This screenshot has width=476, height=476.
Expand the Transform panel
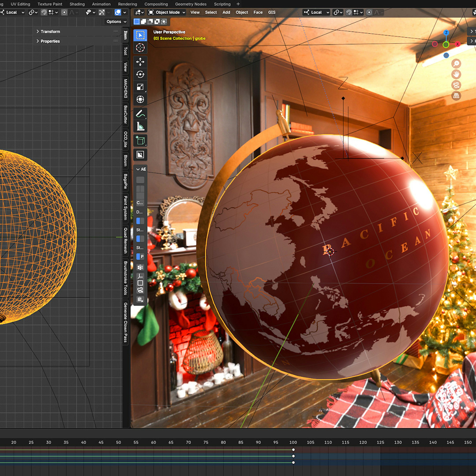(x=50, y=31)
